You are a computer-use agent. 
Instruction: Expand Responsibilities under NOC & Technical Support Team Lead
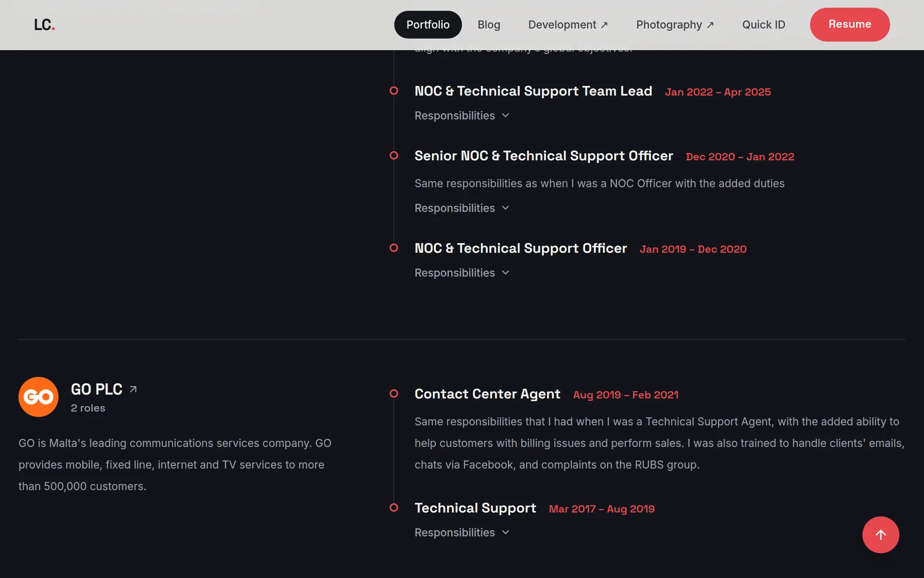click(x=462, y=116)
